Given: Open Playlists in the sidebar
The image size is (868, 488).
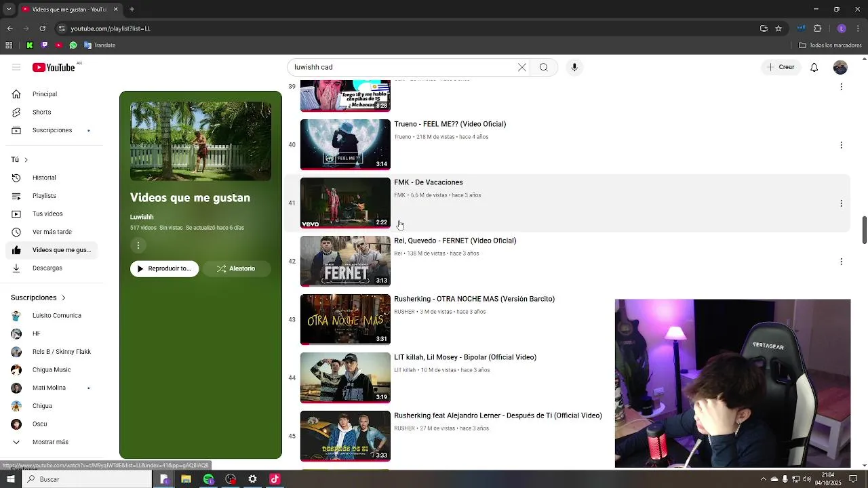Looking at the screenshot, I should (52, 196).
